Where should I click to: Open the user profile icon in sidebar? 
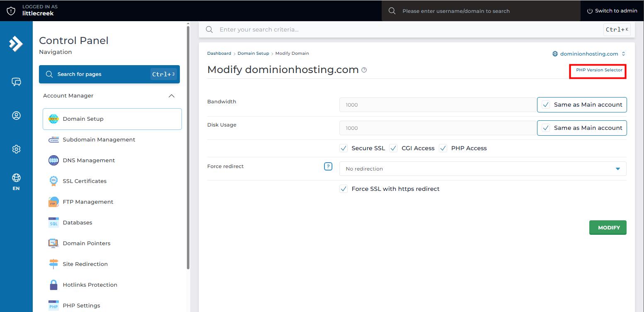pyautogui.click(x=16, y=116)
